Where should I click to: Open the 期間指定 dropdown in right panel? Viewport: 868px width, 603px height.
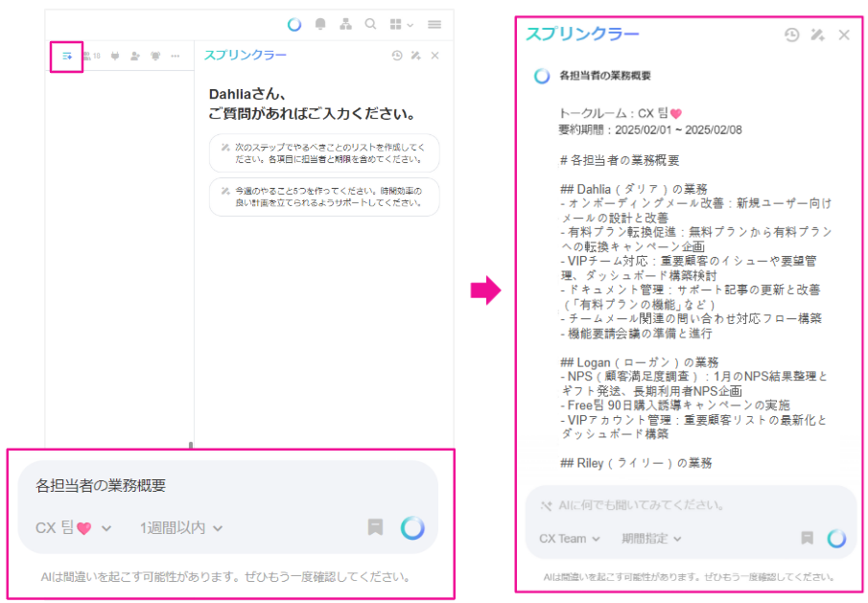[x=651, y=538]
